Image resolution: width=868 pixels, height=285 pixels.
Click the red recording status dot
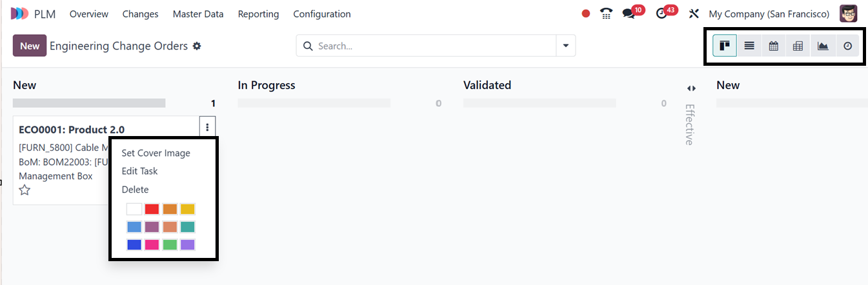tap(586, 14)
